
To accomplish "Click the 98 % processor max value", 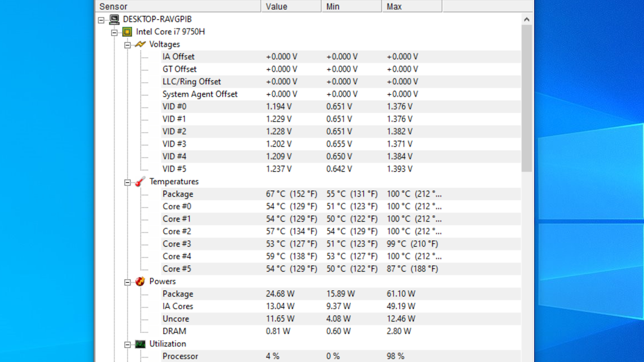I will [395, 356].
